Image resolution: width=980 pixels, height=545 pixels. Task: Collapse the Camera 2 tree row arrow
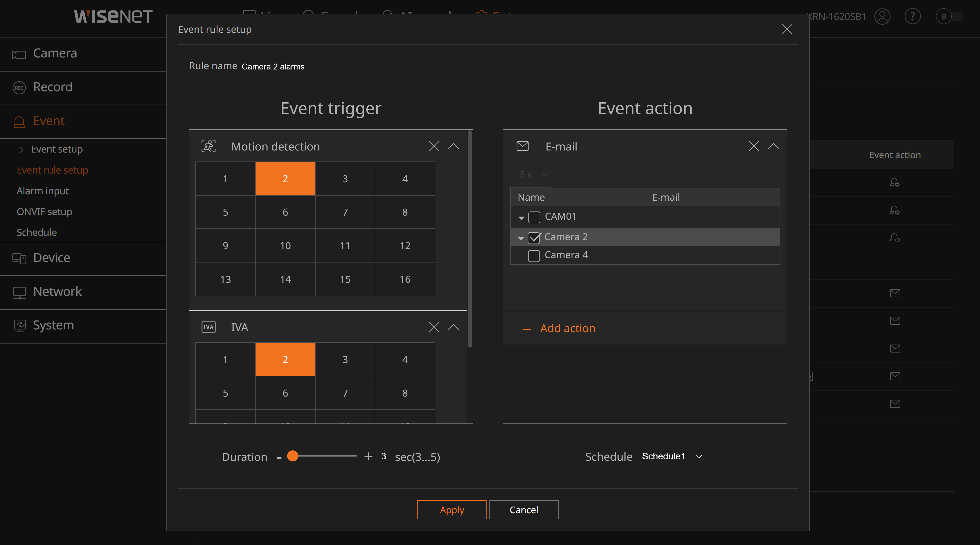[521, 238]
